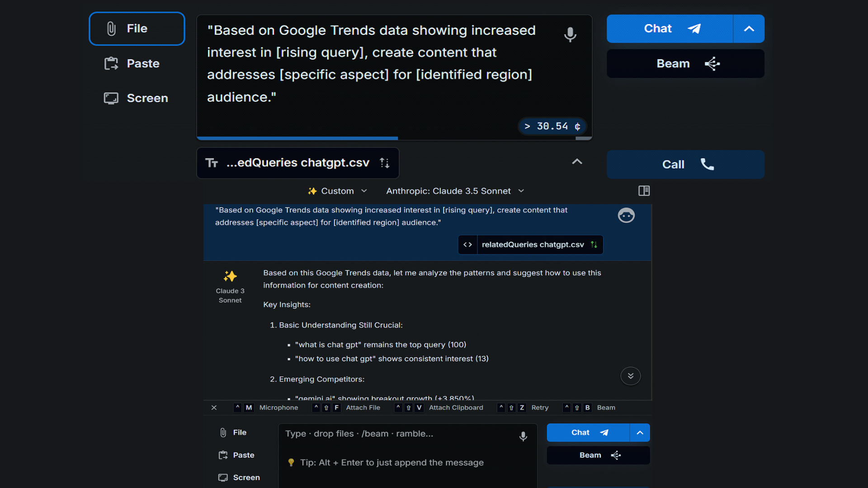The height and width of the screenshot is (488, 868).
Task: Click Screen button in bottom composer
Action: click(239, 478)
